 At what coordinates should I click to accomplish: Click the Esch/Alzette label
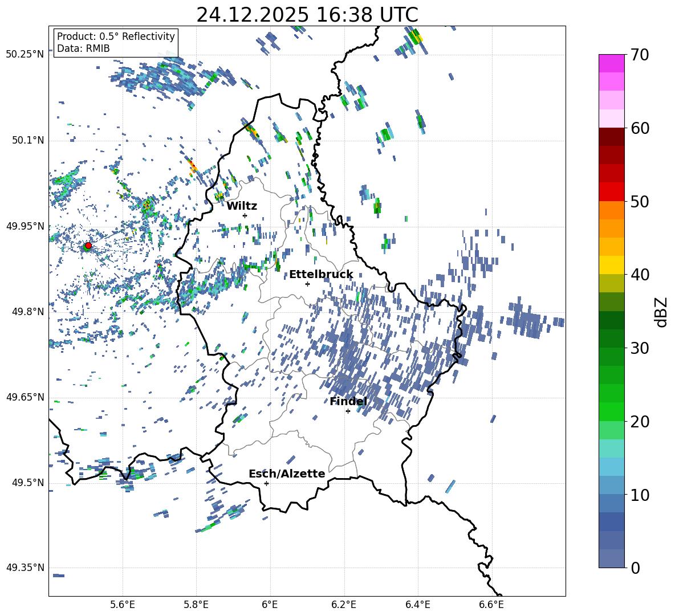[x=287, y=474]
